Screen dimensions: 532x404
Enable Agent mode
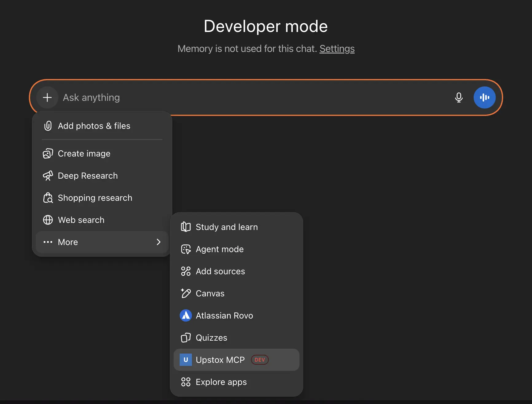click(220, 249)
